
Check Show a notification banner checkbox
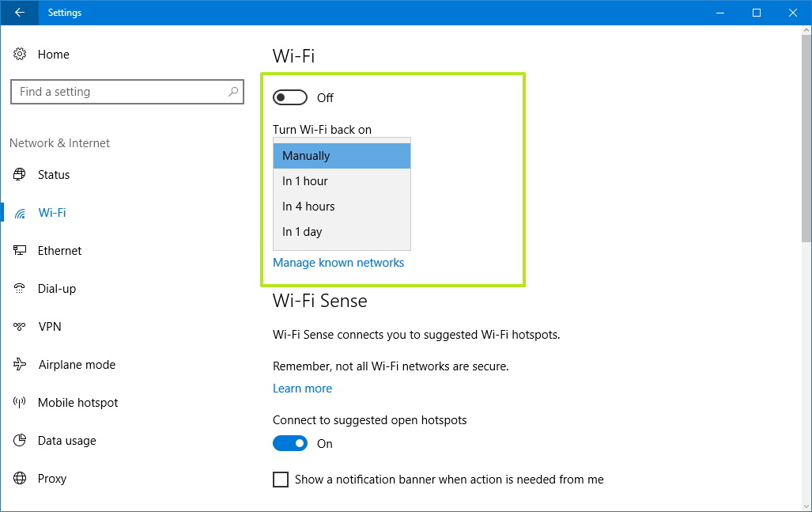click(281, 480)
